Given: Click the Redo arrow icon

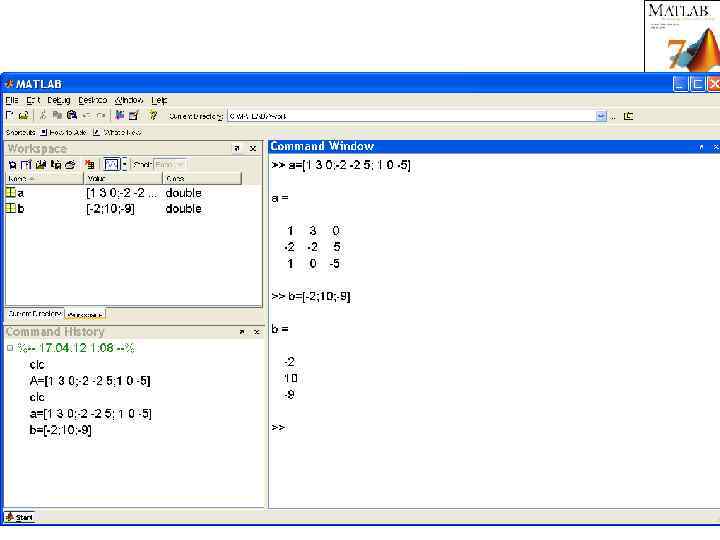Looking at the screenshot, I should [101, 116].
